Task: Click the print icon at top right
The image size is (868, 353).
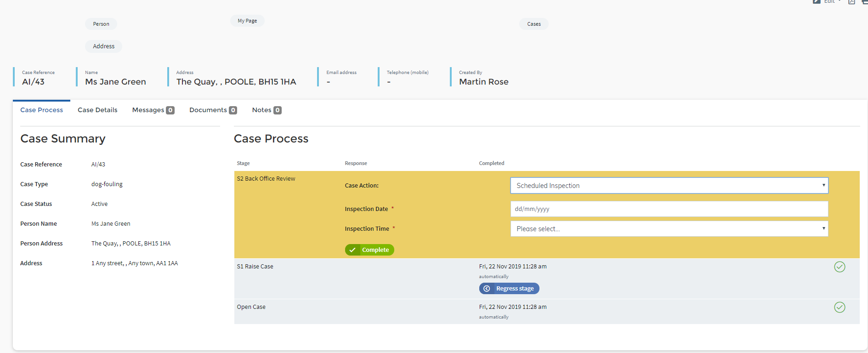Action: point(864,2)
